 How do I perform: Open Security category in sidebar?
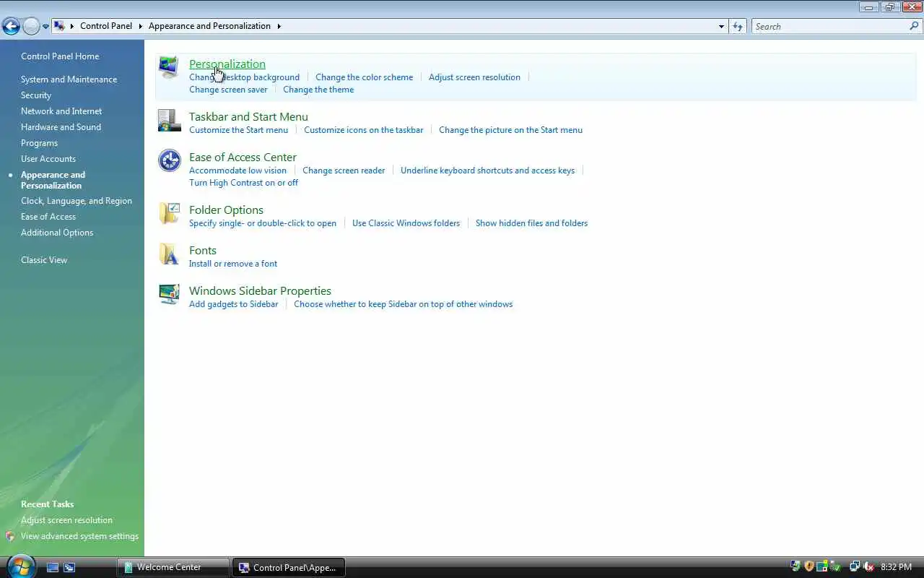tap(36, 95)
